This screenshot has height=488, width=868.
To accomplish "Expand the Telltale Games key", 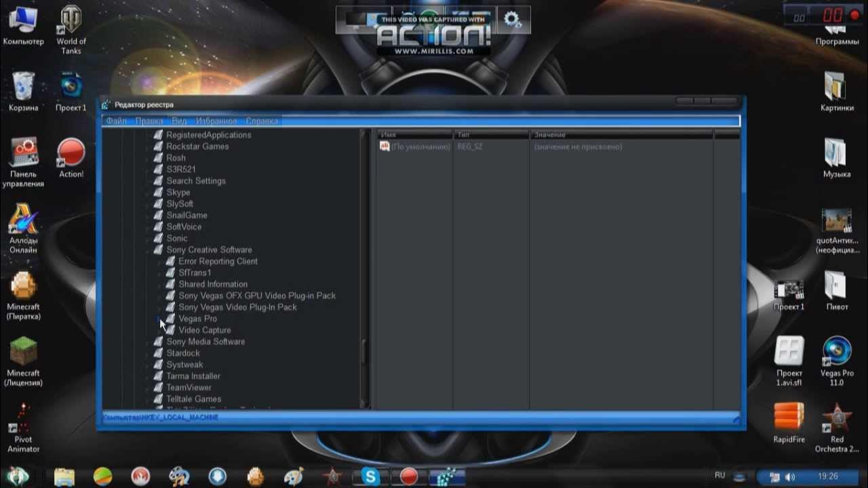I will 148,399.
